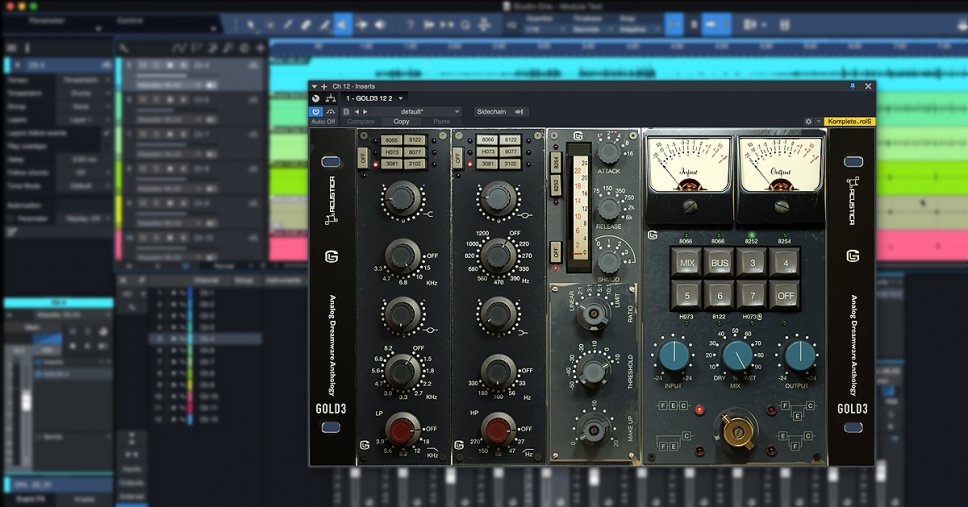
Task: Collapse the Ch 12 Inserts header arrow
Action: click(314, 87)
